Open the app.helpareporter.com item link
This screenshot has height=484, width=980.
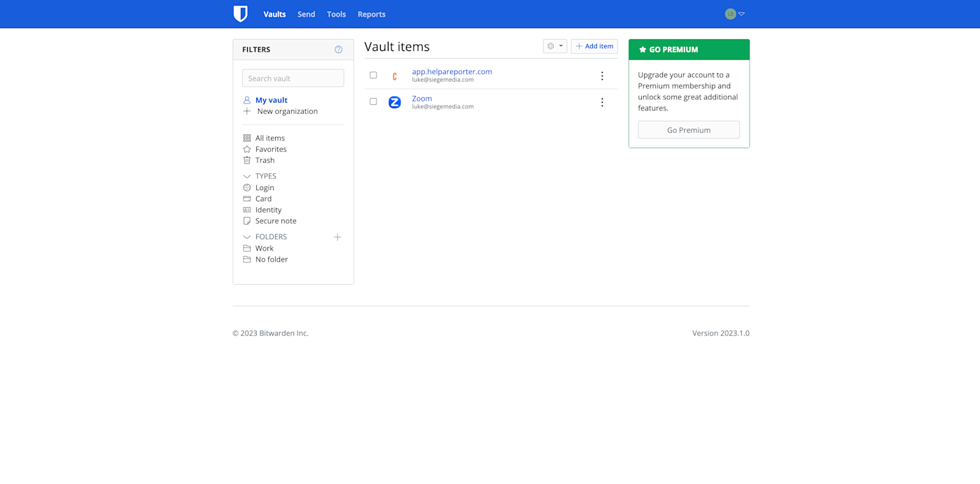[x=451, y=71]
